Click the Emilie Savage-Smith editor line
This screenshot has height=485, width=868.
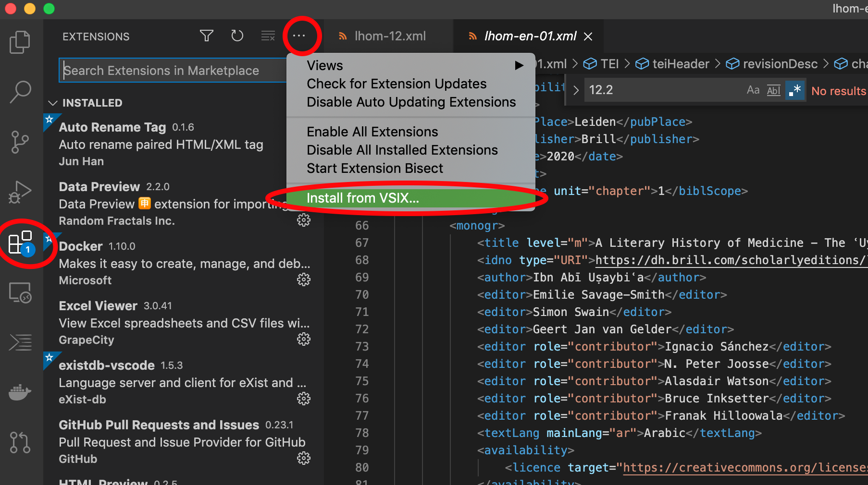(x=602, y=295)
